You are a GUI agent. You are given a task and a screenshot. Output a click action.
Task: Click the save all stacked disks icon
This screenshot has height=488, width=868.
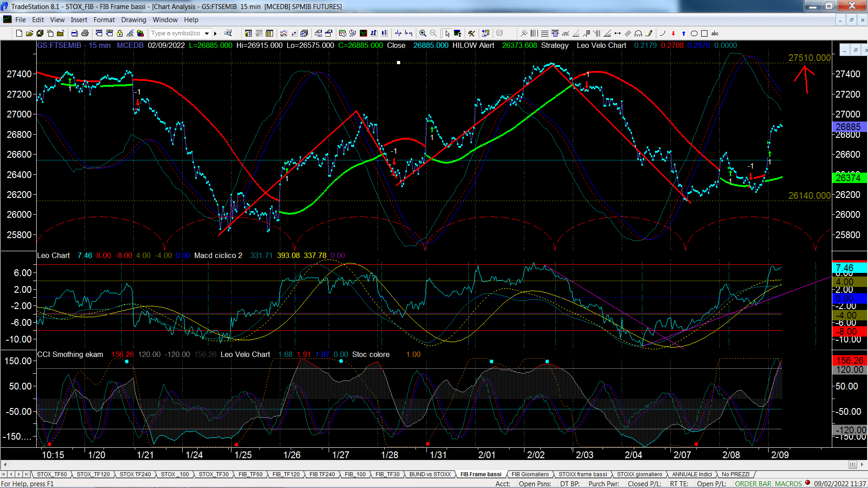pos(40,33)
